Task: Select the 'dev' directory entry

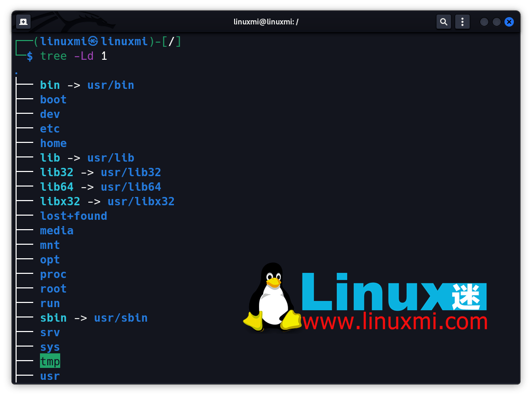Action: pyautogui.click(x=50, y=114)
